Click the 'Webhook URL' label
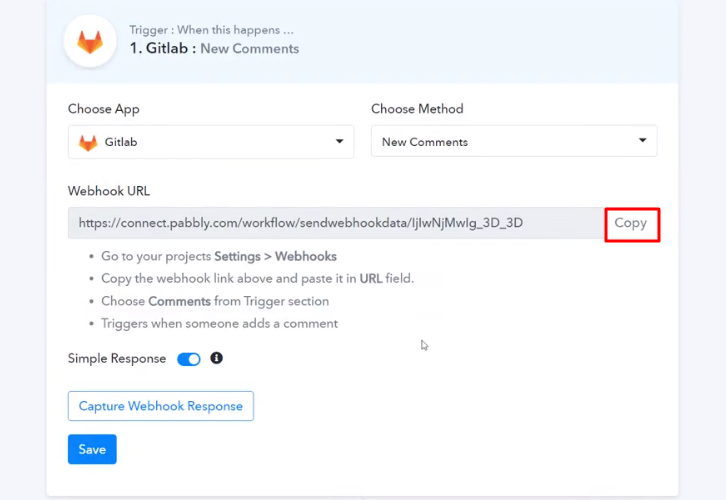Viewport: 726px width, 500px height. click(x=109, y=191)
